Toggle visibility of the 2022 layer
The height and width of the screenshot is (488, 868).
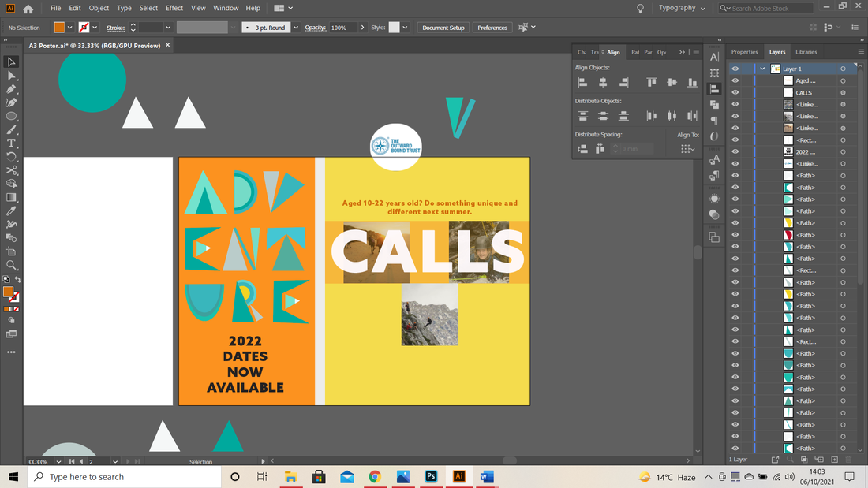(735, 151)
